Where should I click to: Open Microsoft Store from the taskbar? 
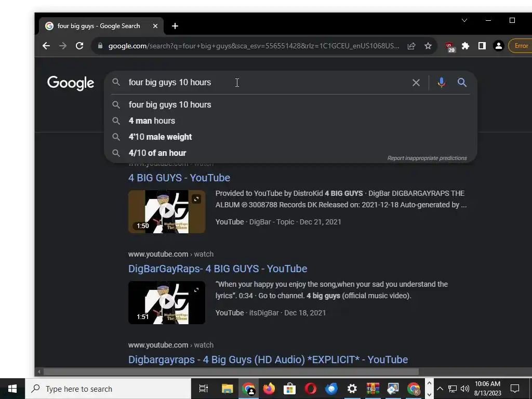(x=289, y=389)
